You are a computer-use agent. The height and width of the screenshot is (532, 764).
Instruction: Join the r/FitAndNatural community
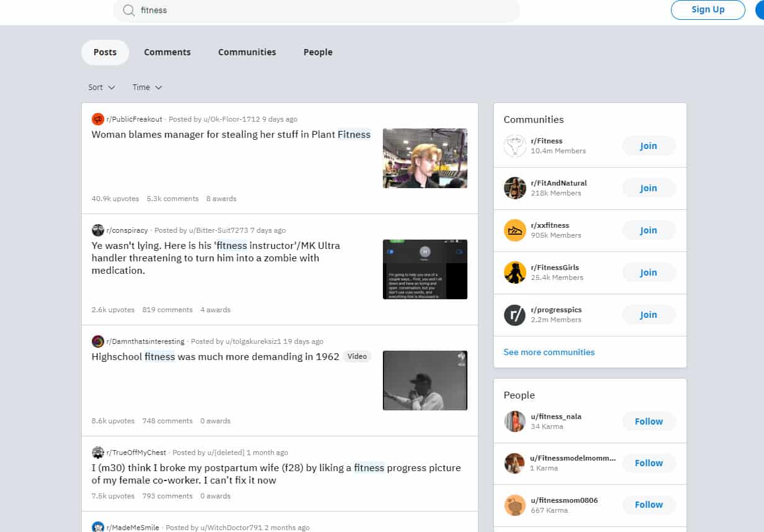pos(648,187)
